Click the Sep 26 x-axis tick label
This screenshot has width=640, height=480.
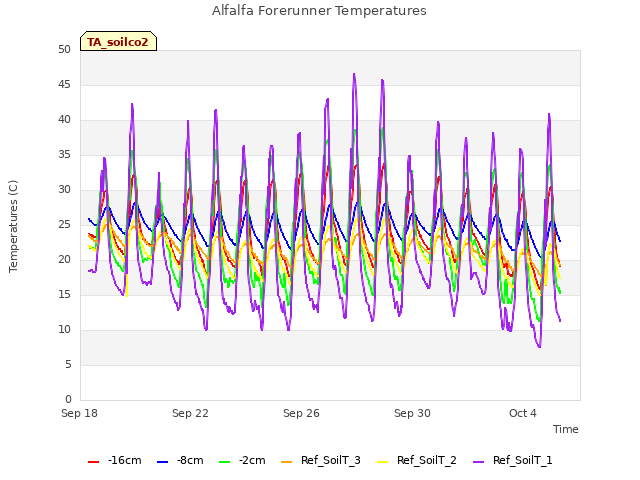302,413
